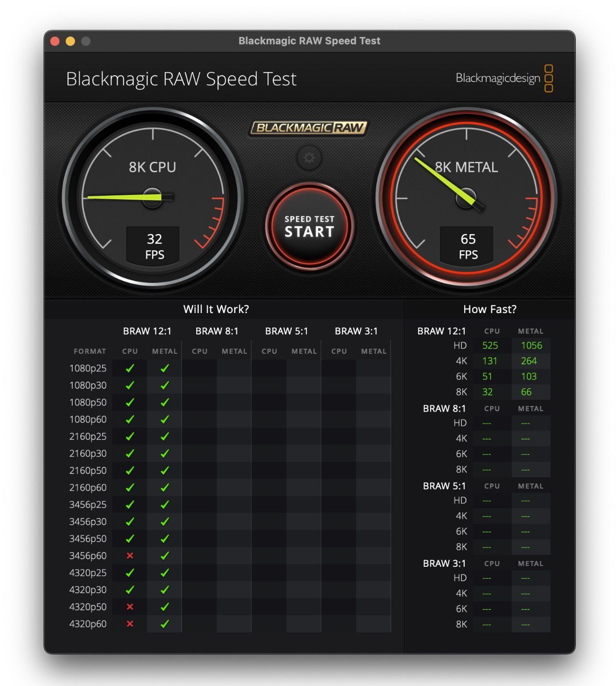Click the 4320p60 format row label

tap(88, 624)
